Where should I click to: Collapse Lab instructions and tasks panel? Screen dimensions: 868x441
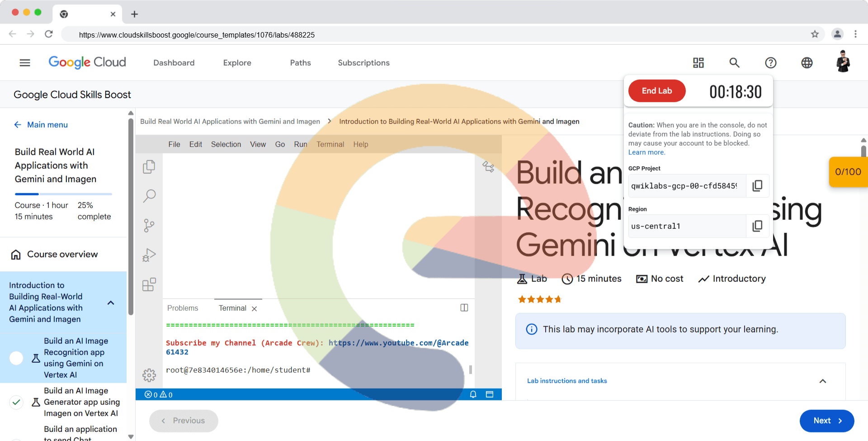coord(822,381)
